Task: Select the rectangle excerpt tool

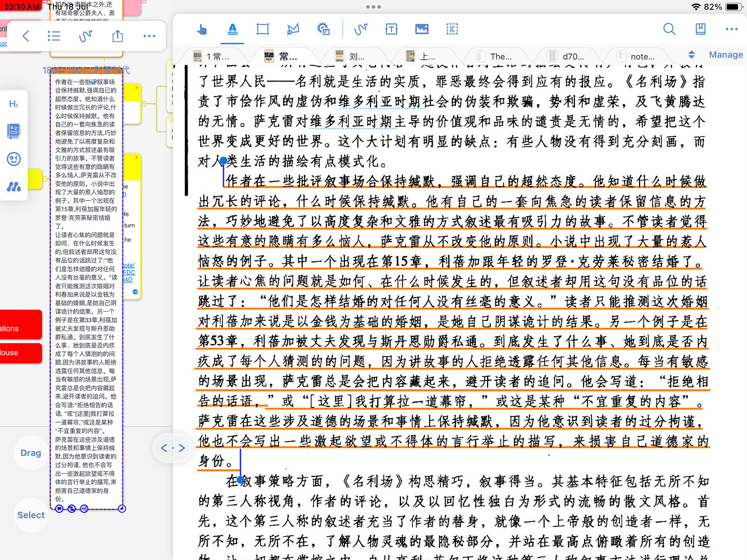Action: 263,29
